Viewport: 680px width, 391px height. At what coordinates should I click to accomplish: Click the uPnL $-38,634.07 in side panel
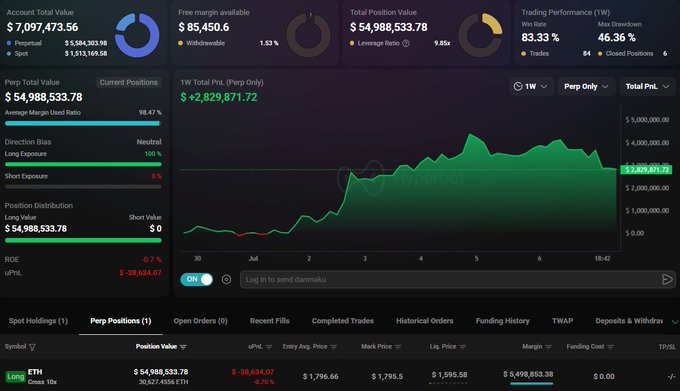tap(140, 273)
